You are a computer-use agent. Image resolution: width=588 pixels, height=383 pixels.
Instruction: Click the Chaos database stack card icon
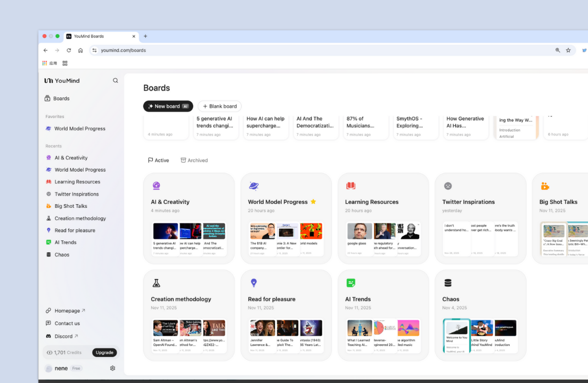click(x=448, y=283)
